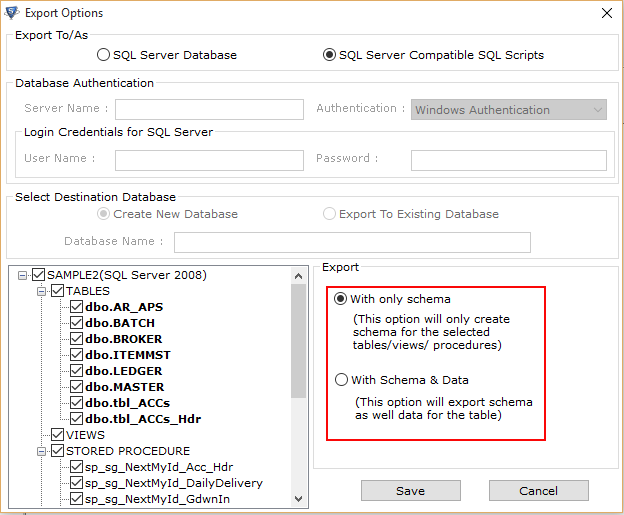Select the dbo.tbl_ACCs_Hdr tree label
The image size is (624, 515).
point(143,419)
